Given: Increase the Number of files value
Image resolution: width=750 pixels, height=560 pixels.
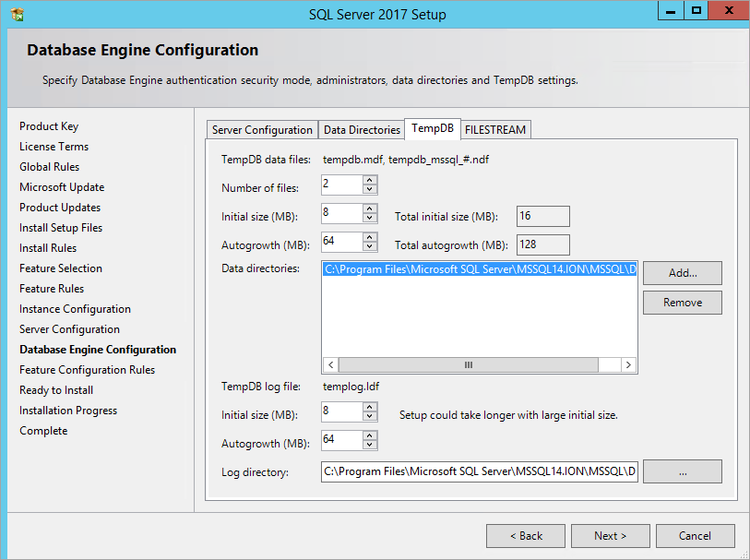Looking at the screenshot, I should click(x=370, y=180).
